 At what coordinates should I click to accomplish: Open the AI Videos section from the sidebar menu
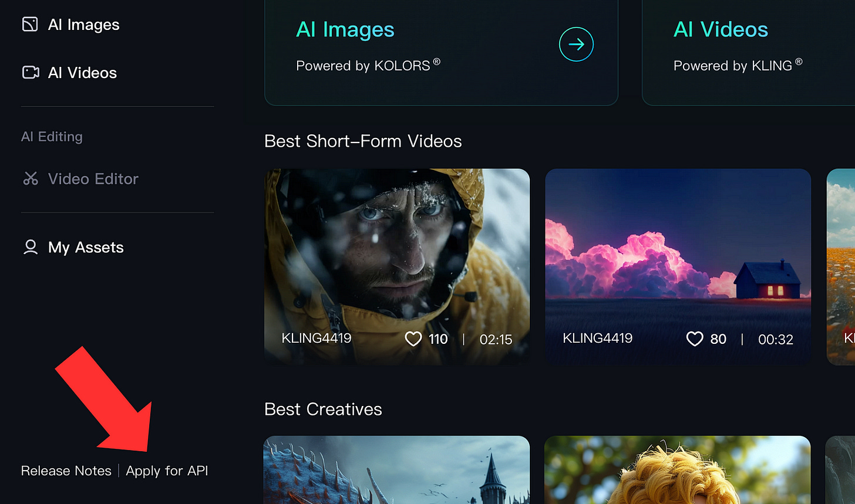tap(82, 72)
